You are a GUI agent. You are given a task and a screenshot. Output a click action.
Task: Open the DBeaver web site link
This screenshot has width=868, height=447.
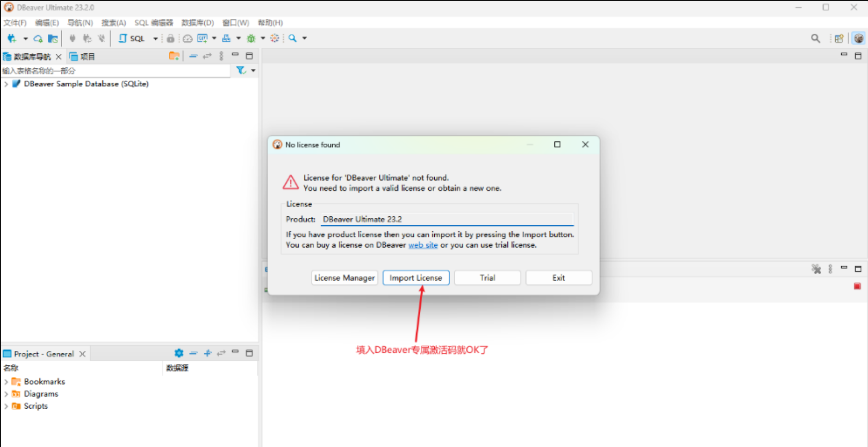tap(423, 245)
